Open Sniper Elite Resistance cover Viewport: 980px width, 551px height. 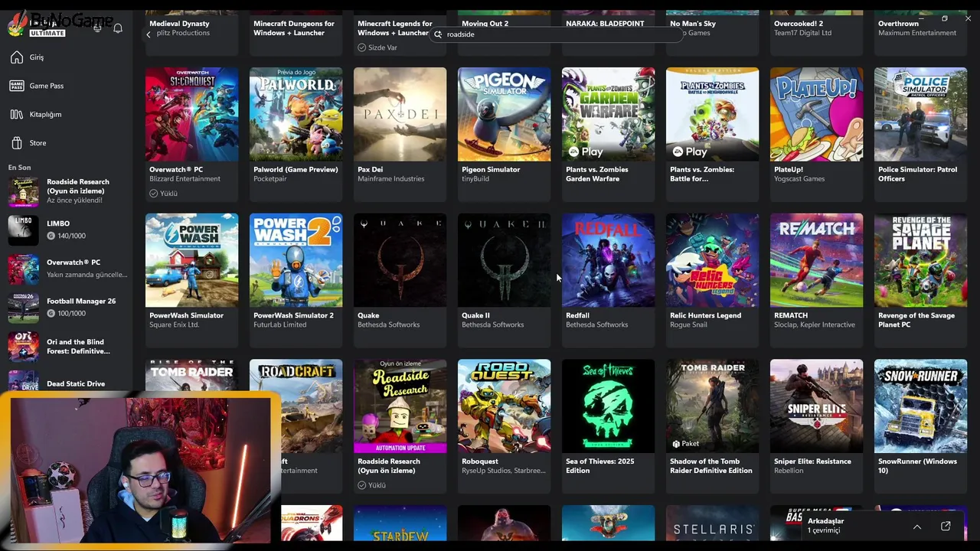click(816, 406)
